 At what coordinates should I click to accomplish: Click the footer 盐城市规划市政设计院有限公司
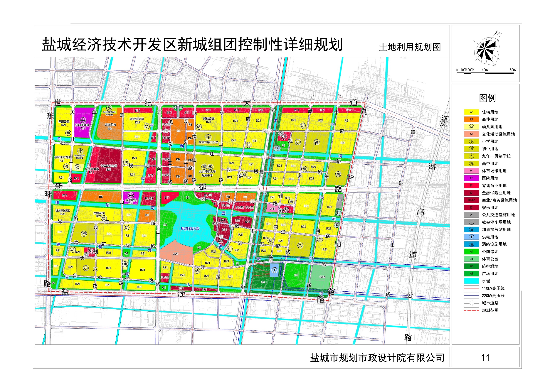point(377,358)
